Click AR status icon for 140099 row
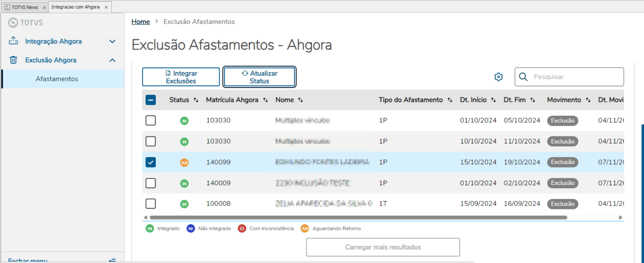 click(184, 163)
